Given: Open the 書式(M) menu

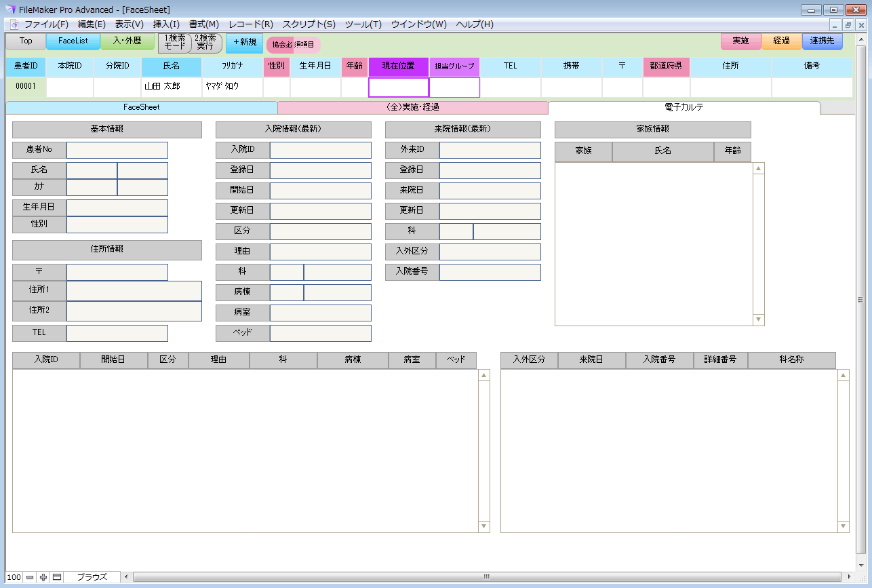Looking at the screenshot, I should (x=204, y=24).
